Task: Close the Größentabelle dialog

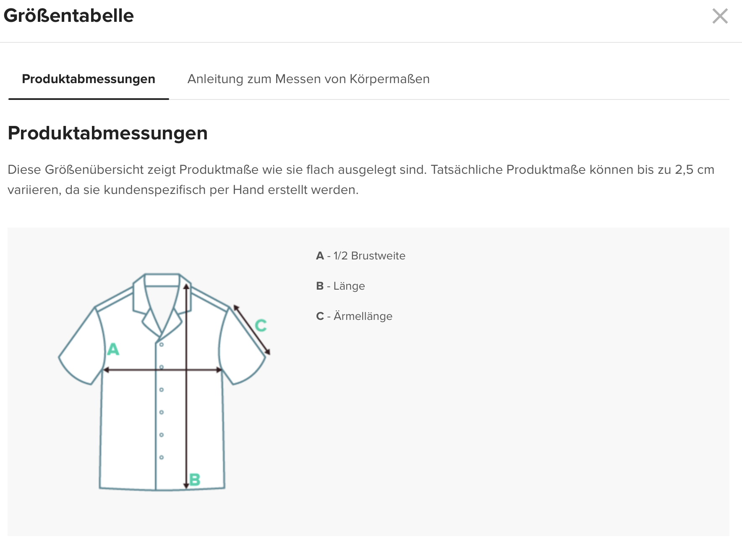Action: [x=720, y=16]
